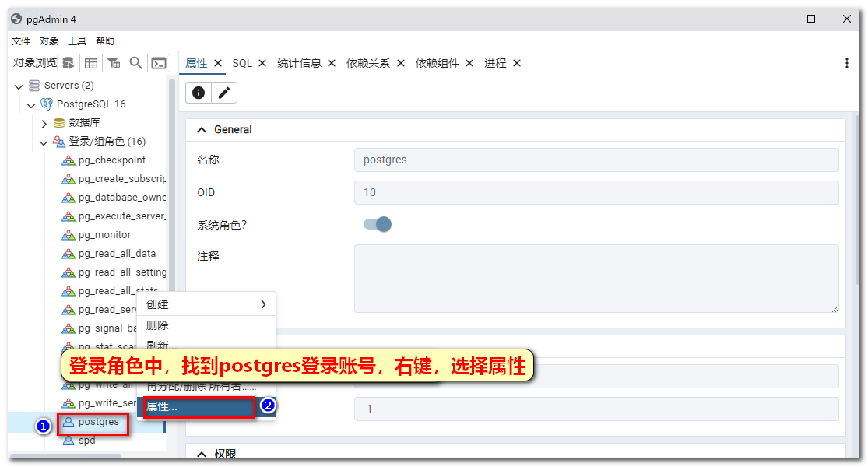Open the 创建 submenu in context menu
The width and height of the screenshot is (868, 467).
[x=206, y=304]
